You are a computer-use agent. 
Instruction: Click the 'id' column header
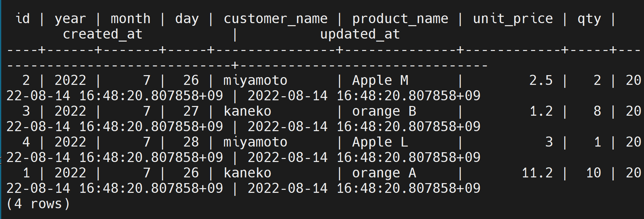[22, 18]
